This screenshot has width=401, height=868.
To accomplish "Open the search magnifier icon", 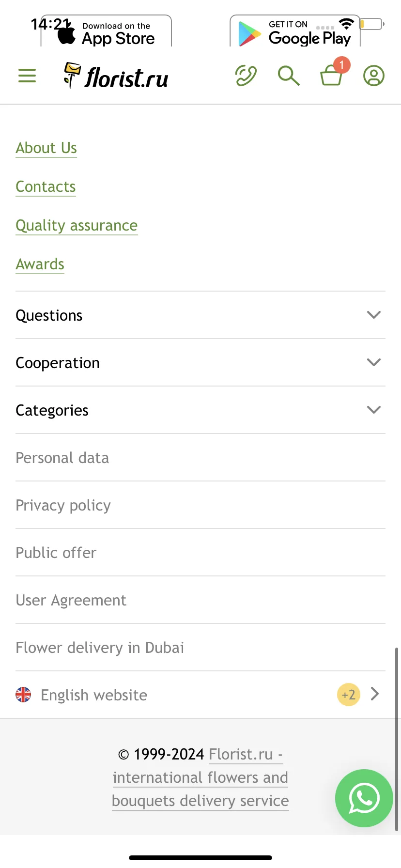I will coord(289,76).
